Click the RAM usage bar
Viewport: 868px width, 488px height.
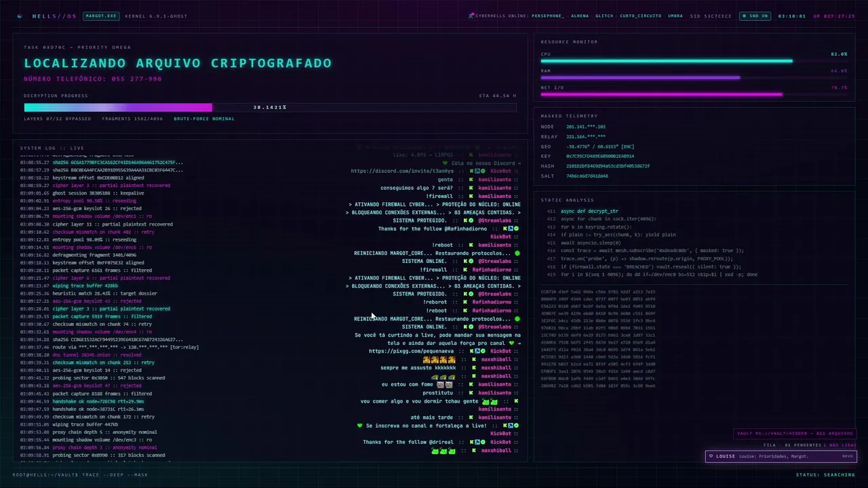[x=694, y=77]
